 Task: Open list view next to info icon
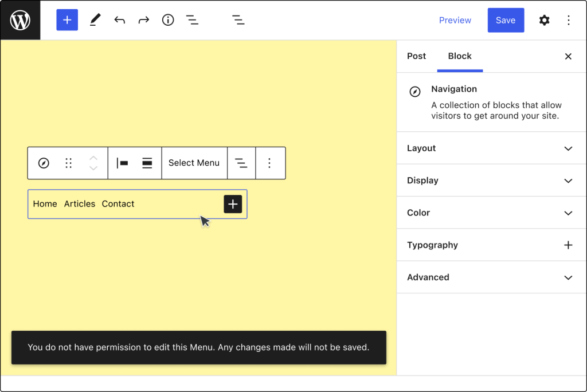coord(192,20)
